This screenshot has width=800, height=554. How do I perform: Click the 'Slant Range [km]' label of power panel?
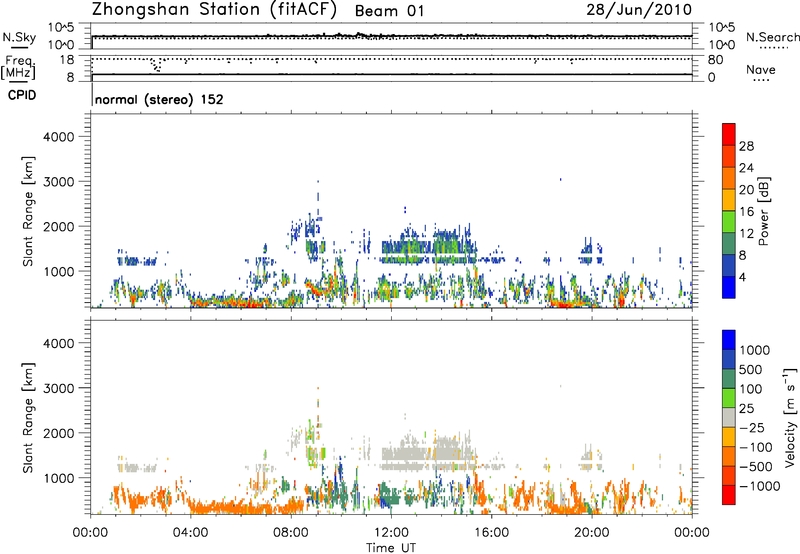[28, 211]
